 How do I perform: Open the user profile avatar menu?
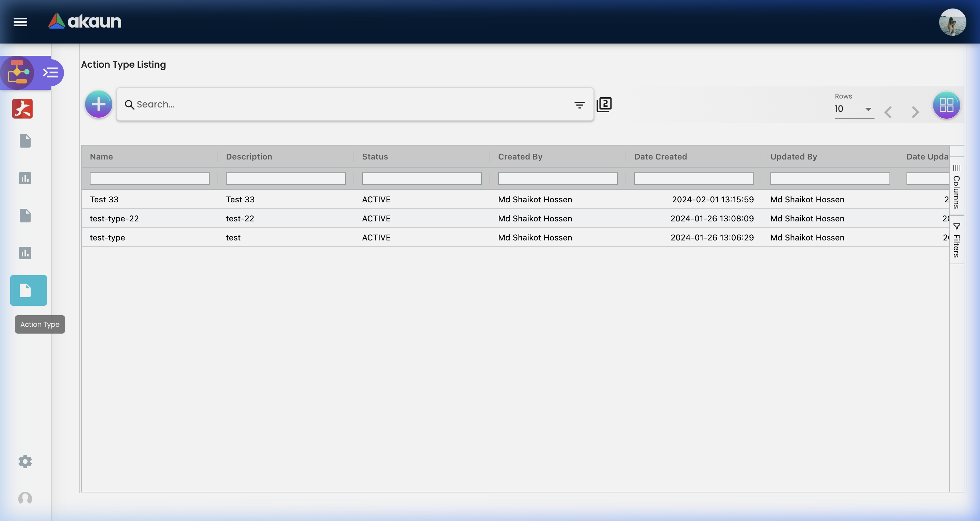[x=952, y=22]
